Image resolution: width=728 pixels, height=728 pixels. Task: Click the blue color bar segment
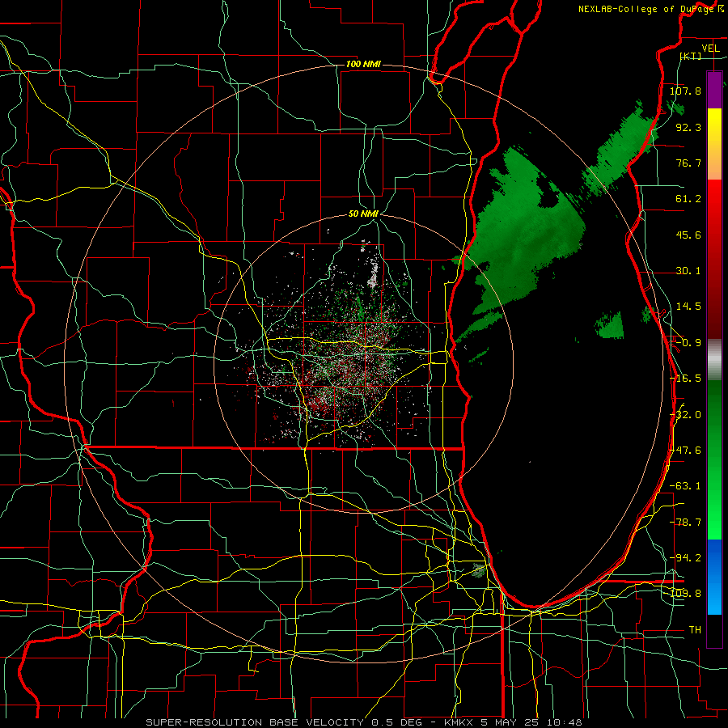(x=714, y=577)
